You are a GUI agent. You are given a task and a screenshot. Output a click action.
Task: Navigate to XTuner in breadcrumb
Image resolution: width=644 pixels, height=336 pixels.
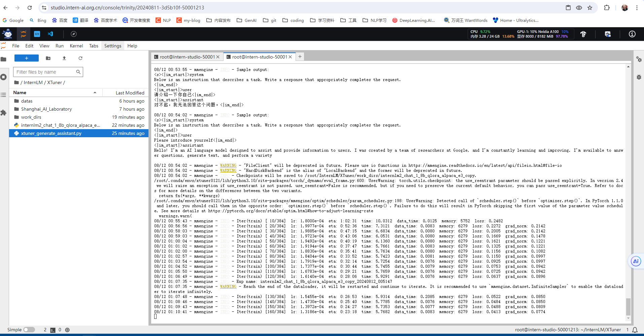[x=55, y=82]
